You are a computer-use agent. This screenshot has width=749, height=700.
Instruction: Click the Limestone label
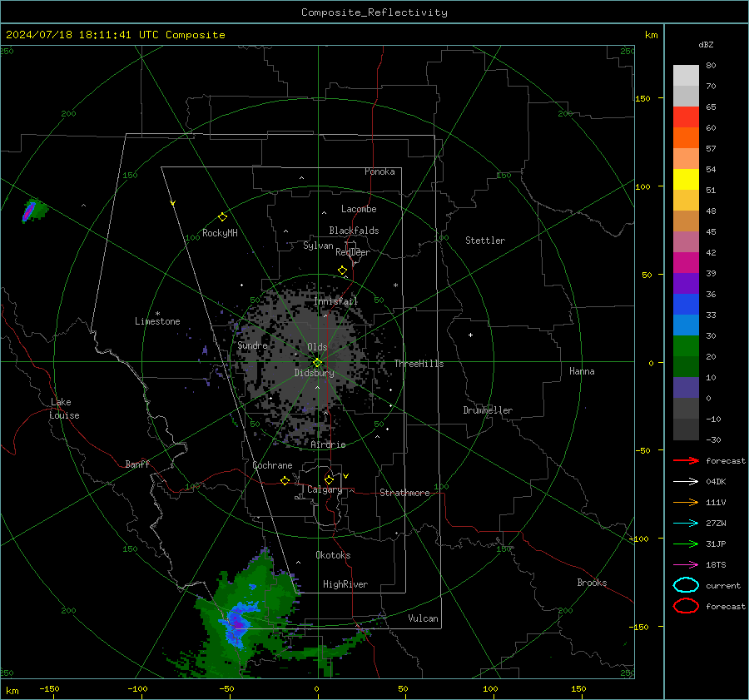point(157,321)
